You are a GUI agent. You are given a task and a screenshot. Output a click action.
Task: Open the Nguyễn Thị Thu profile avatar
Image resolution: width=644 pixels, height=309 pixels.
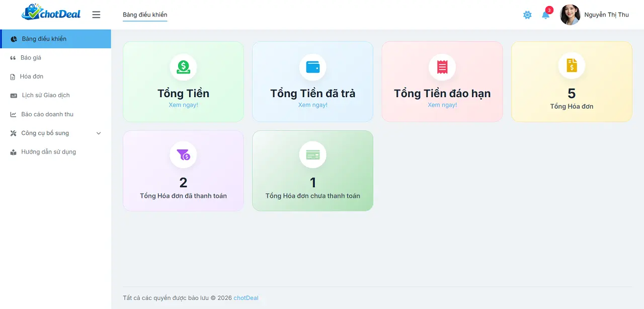tap(570, 15)
